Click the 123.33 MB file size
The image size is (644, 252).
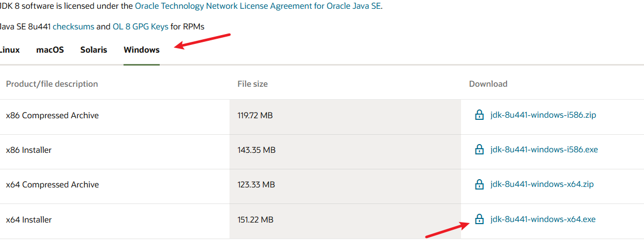256,184
